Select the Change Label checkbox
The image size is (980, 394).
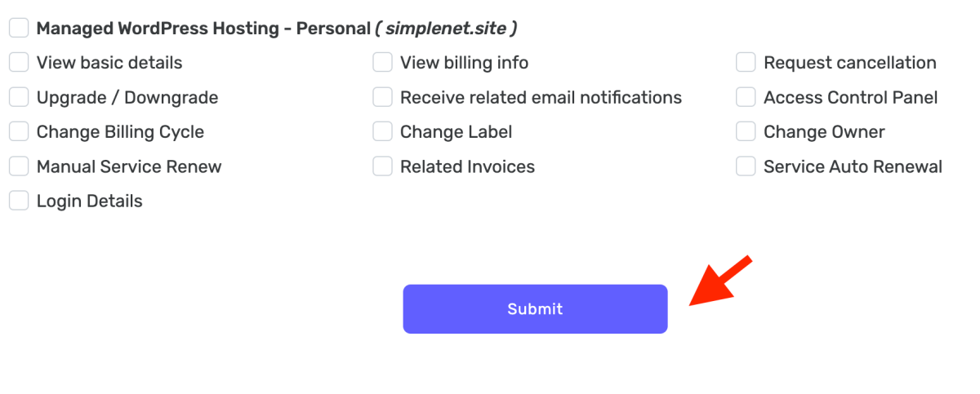382,132
